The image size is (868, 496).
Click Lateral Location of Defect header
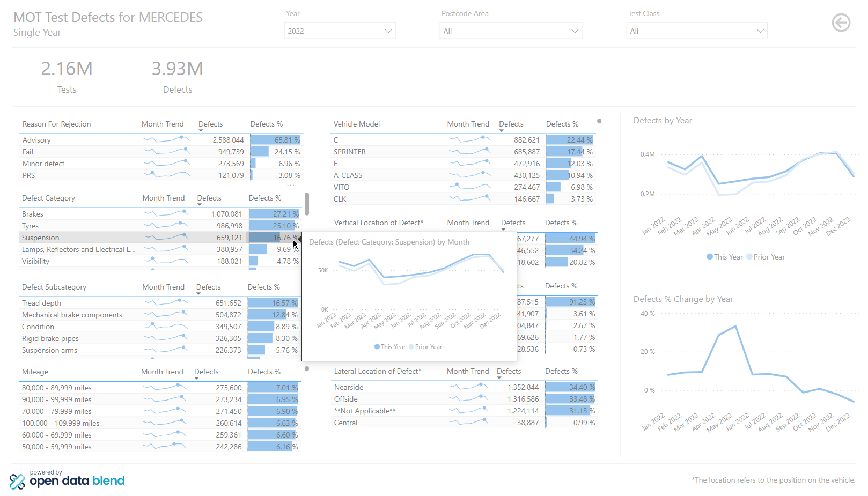378,371
